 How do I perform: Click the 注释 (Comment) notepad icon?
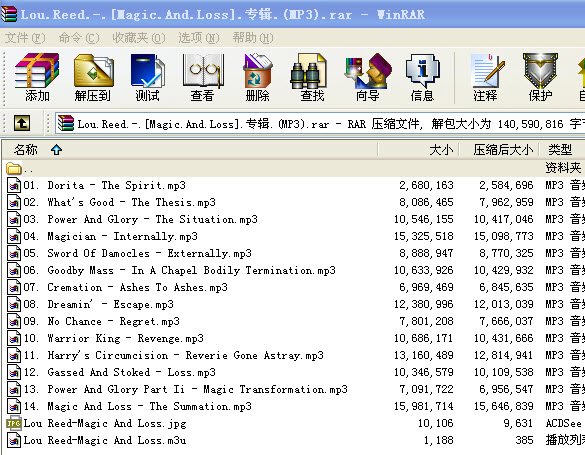pyautogui.click(x=485, y=77)
